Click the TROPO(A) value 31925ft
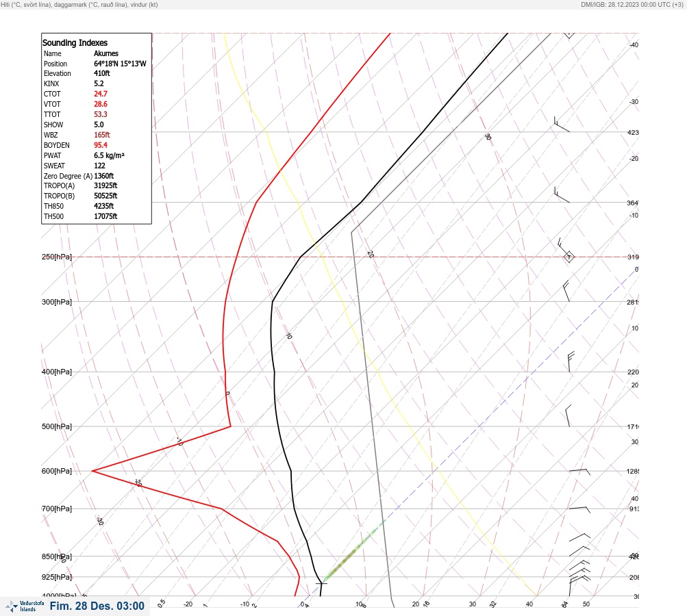The height and width of the screenshot is (616, 687). (105, 185)
